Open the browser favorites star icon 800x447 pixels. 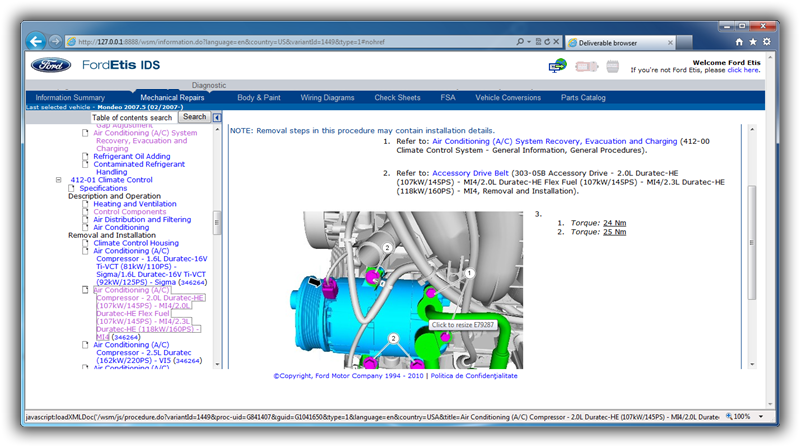(753, 42)
